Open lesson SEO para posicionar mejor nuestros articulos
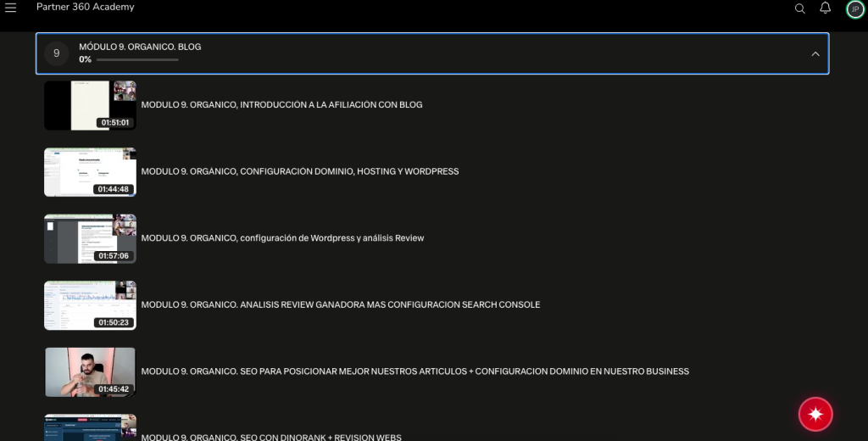The width and height of the screenshot is (868, 441). (x=415, y=371)
